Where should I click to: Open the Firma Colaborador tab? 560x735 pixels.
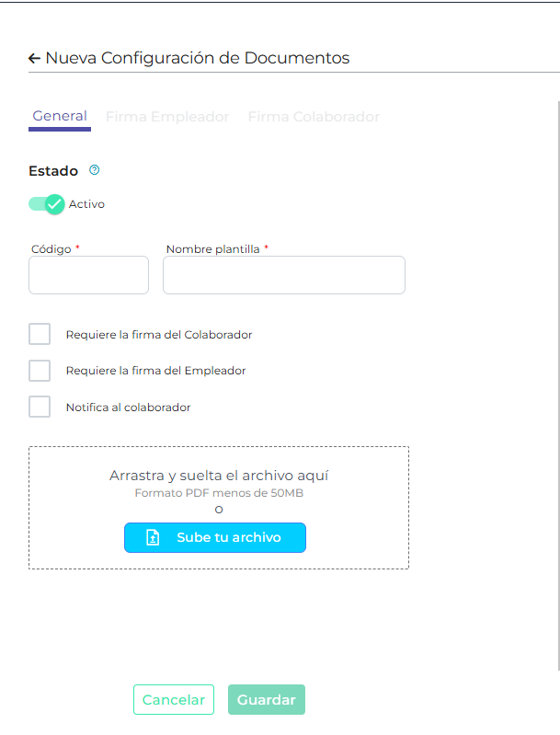point(314,117)
